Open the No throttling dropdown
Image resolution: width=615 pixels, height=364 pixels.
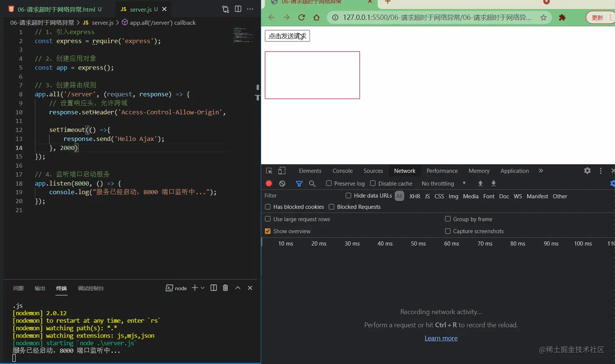coord(444,184)
